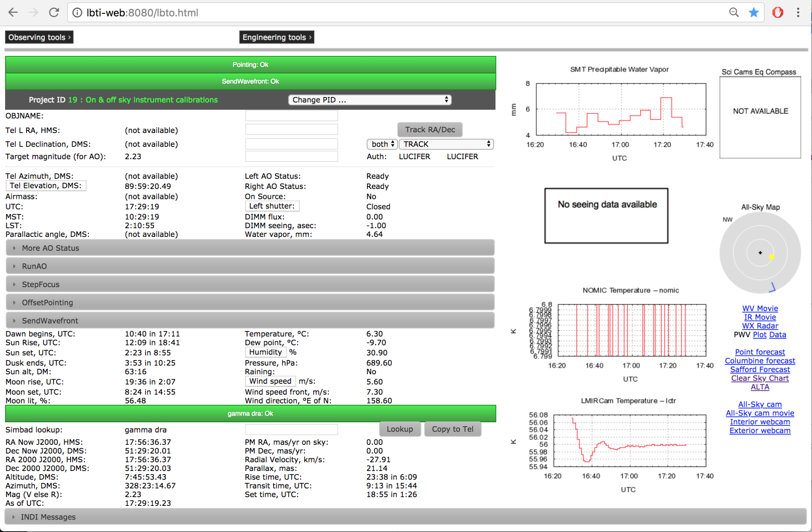Open the Interior webcam link

(760, 421)
